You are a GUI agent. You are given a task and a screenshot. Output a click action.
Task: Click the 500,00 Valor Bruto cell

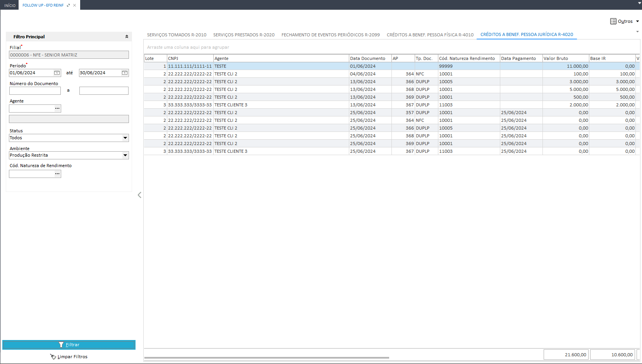pos(566,97)
